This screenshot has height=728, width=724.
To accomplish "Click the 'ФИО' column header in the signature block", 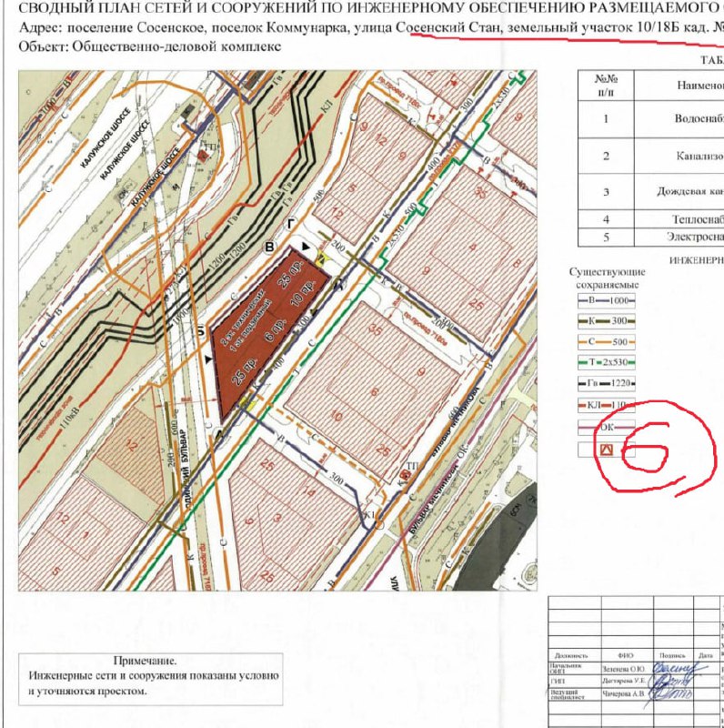I will 626,655.
